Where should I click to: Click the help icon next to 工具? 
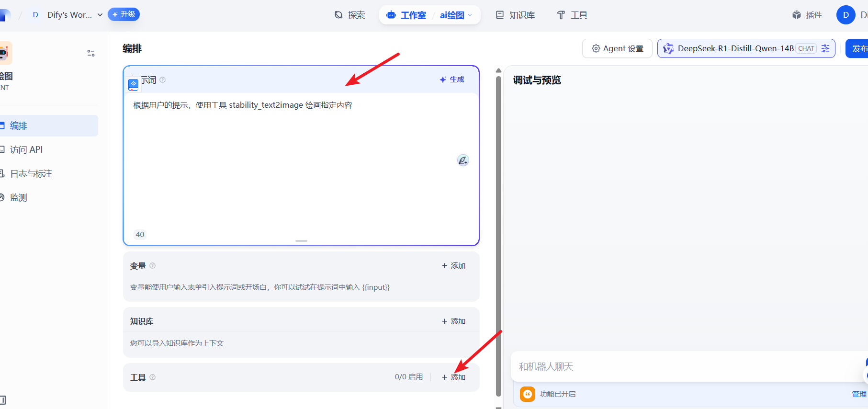[x=153, y=377]
